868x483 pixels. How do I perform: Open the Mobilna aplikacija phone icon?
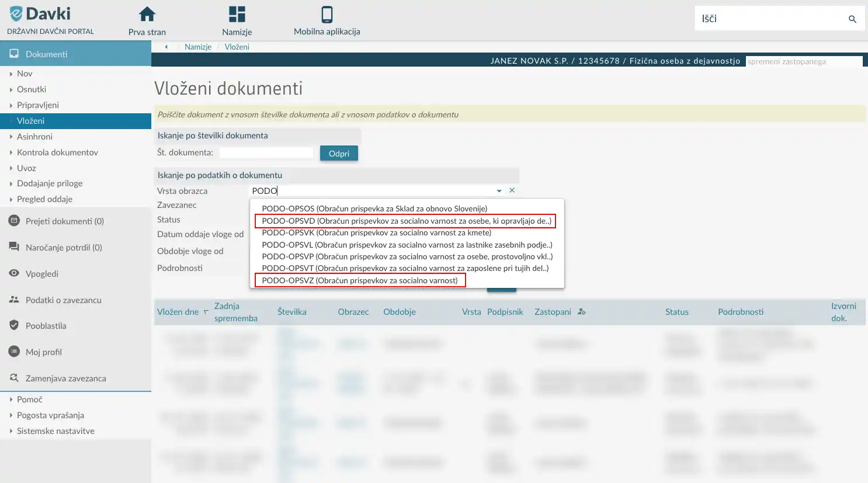click(326, 14)
